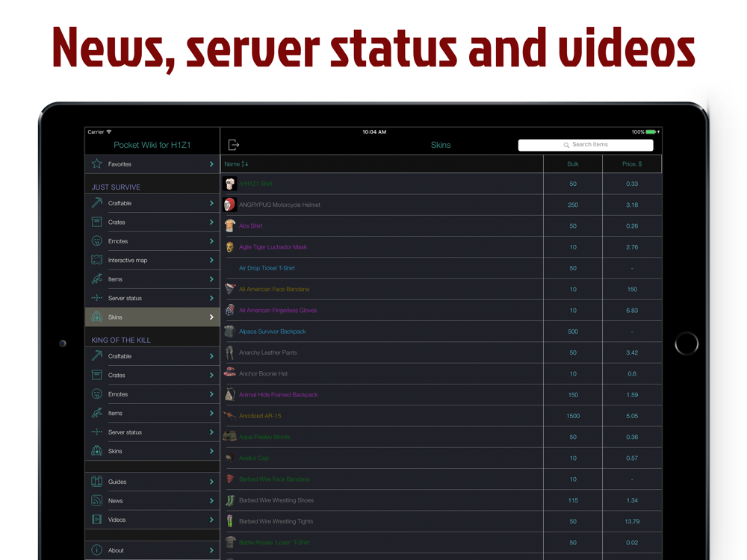Tap King of the Kill Items icon
747x560 pixels.
point(96,413)
